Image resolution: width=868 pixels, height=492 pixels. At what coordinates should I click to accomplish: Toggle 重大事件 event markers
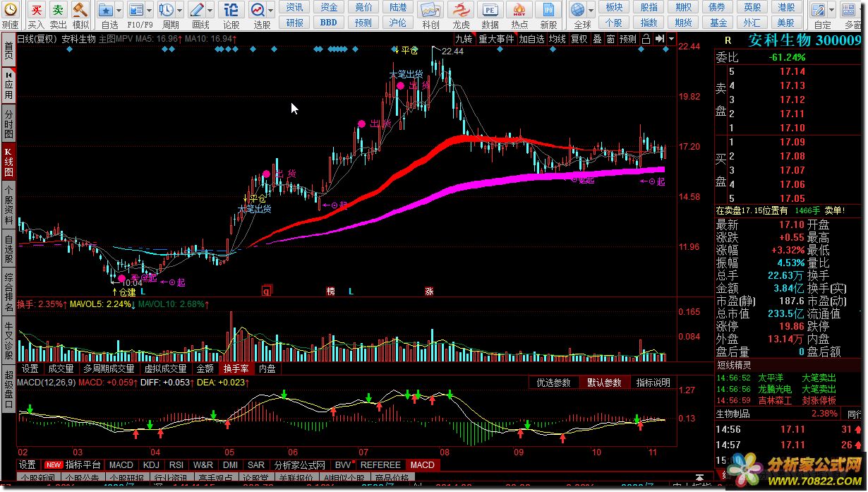click(x=497, y=39)
